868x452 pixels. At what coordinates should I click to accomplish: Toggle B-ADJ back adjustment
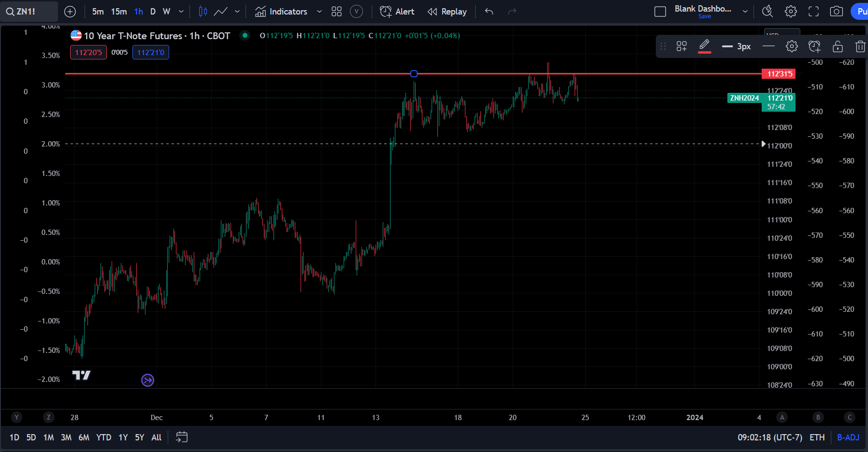pyautogui.click(x=848, y=437)
